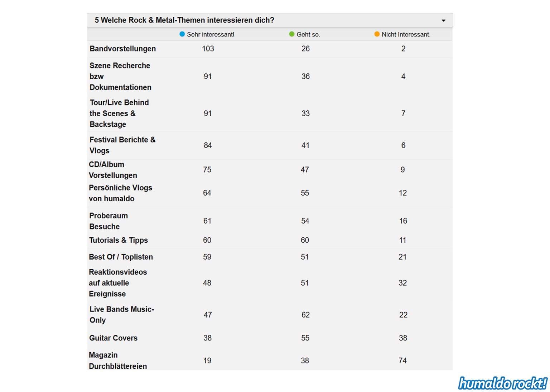
Task: Click the orange 'Nicht Interessant.' legend dot
Action: point(377,34)
